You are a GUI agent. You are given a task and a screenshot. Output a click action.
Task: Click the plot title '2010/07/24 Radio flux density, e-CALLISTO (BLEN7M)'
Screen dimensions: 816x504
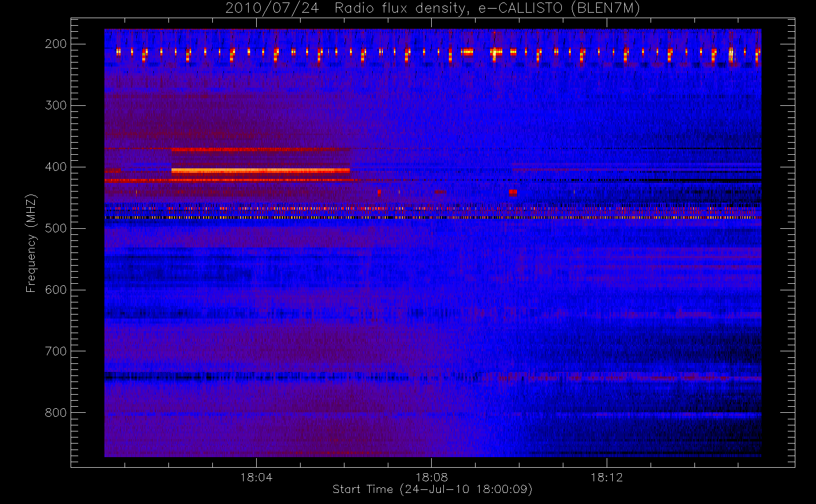(x=432, y=9)
